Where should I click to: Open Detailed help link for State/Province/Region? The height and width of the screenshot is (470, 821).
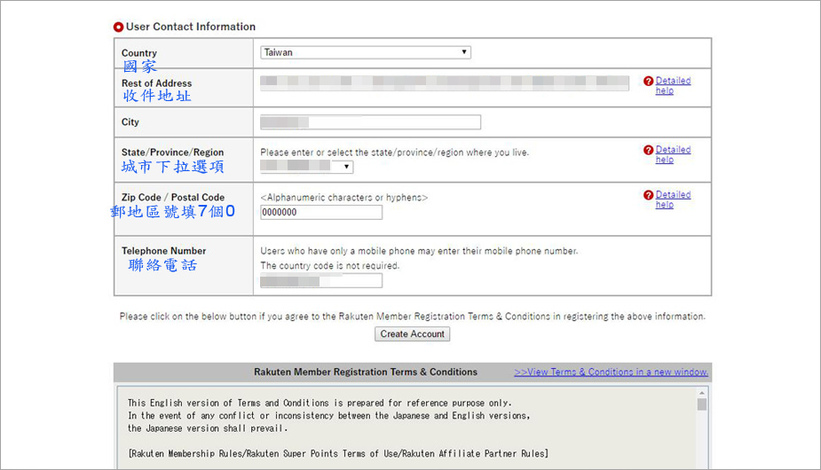point(672,155)
